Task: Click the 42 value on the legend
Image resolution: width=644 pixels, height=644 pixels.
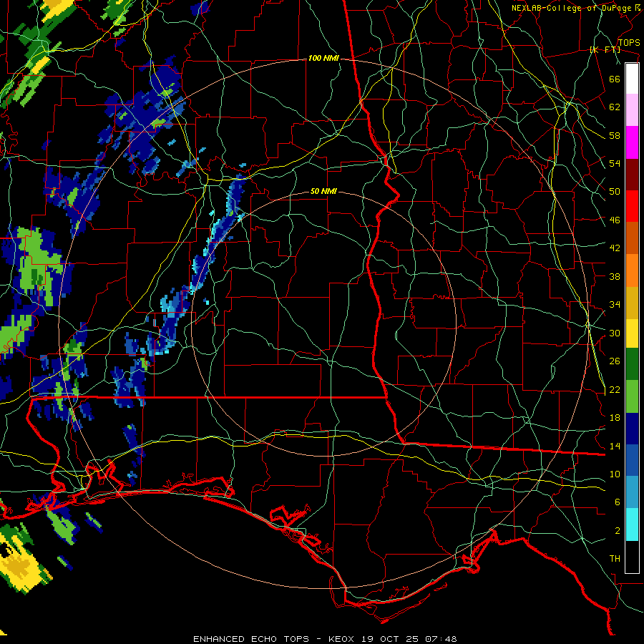Action: click(615, 248)
